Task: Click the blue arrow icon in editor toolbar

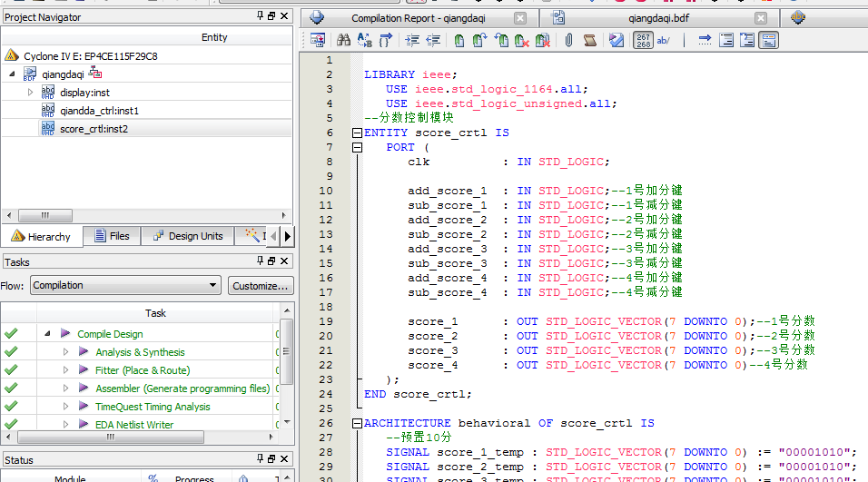Action: 705,40
